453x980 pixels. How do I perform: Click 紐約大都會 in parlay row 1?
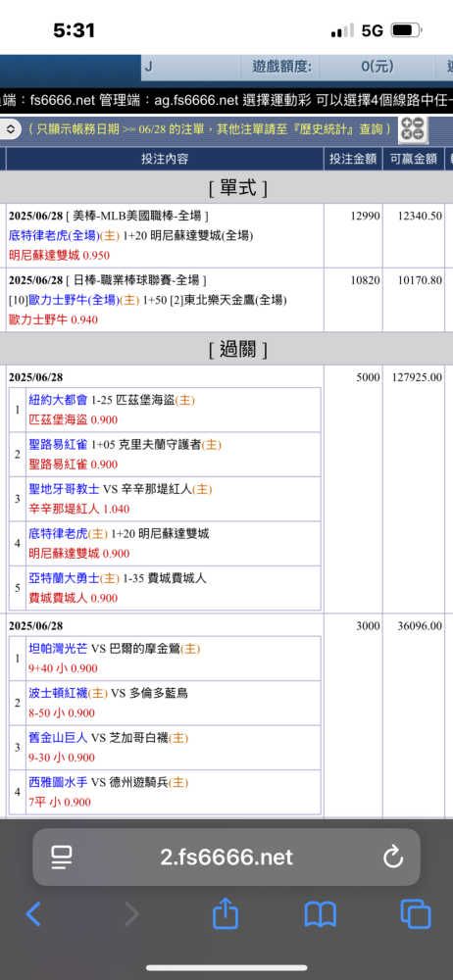click(59, 400)
